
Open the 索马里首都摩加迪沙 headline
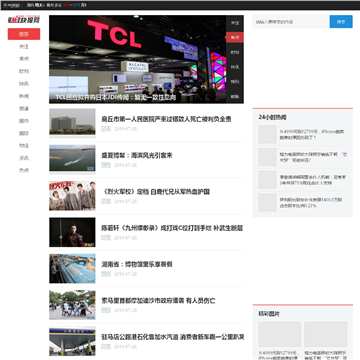point(158,301)
